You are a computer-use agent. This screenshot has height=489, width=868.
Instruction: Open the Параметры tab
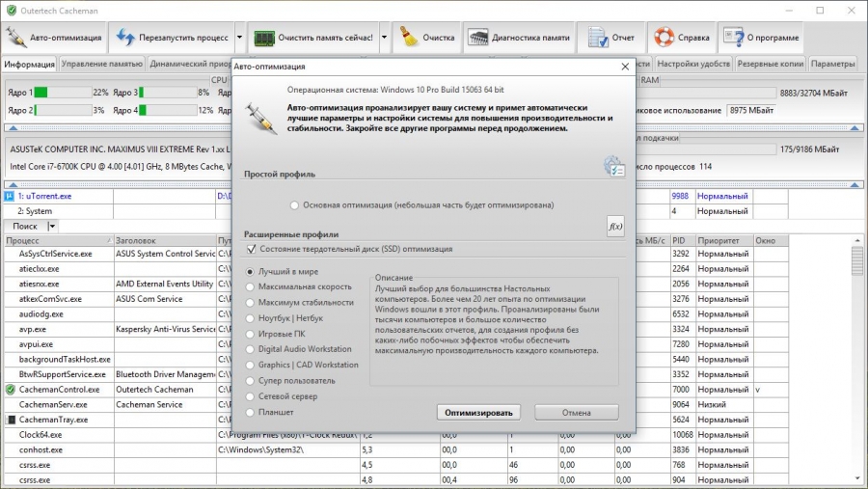pyautogui.click(x=832, y=64)
